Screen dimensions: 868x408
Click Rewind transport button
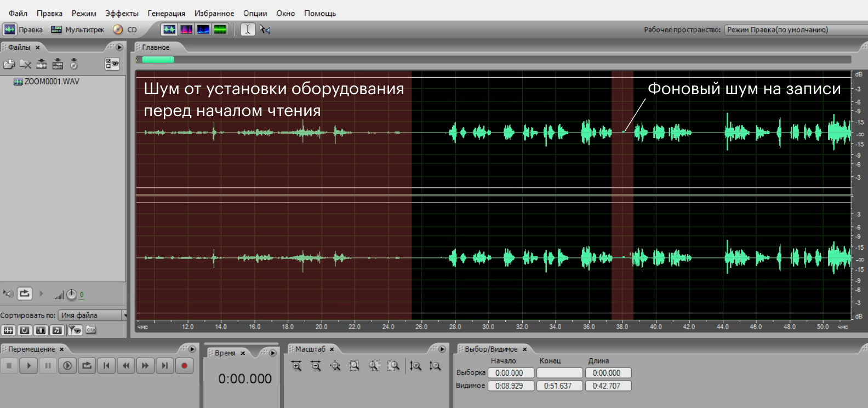coord(126,366)
